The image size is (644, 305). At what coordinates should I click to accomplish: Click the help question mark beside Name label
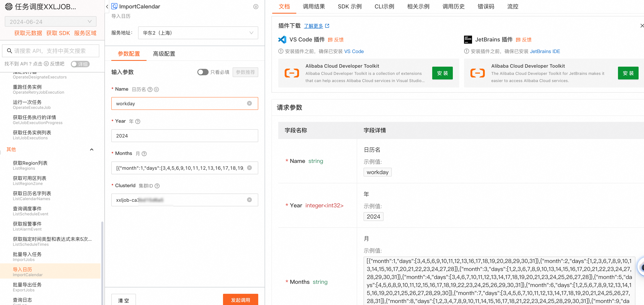pos(150,89)
